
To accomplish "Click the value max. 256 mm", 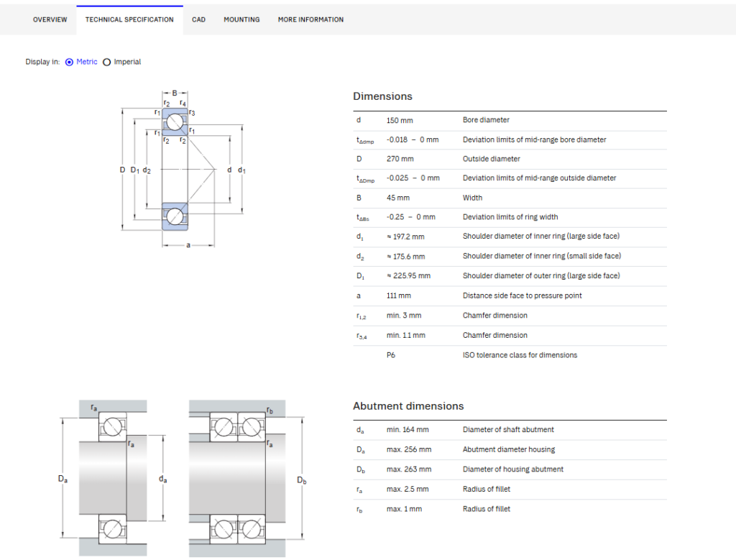I will (409, 450).
